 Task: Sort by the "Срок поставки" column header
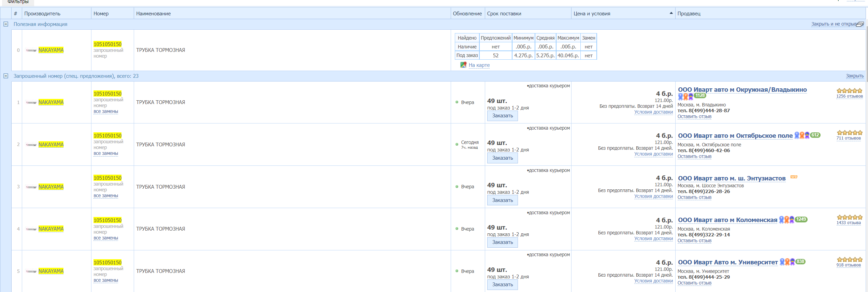pyautogui.click(x=528, y=13)
